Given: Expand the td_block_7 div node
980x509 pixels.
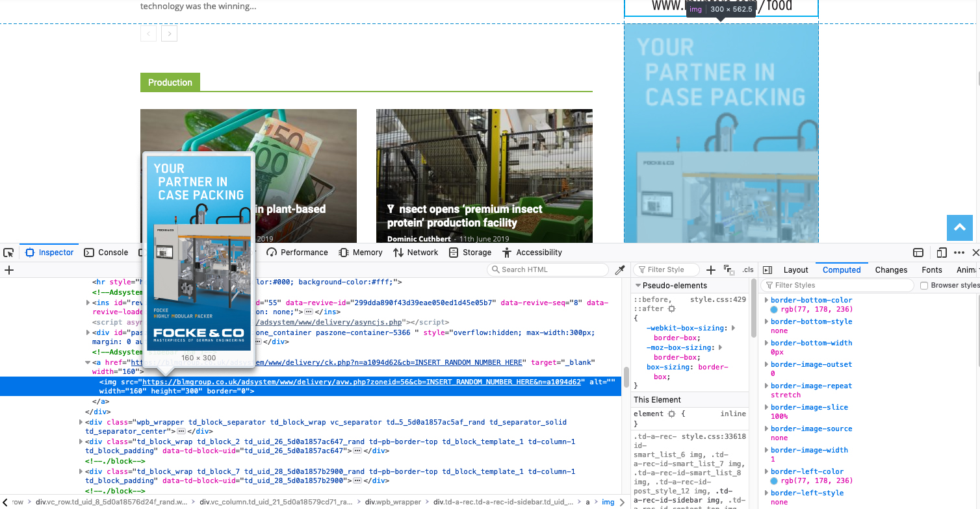Looking at the screenshot, I should pyautogui.click(x=81, y=472).
